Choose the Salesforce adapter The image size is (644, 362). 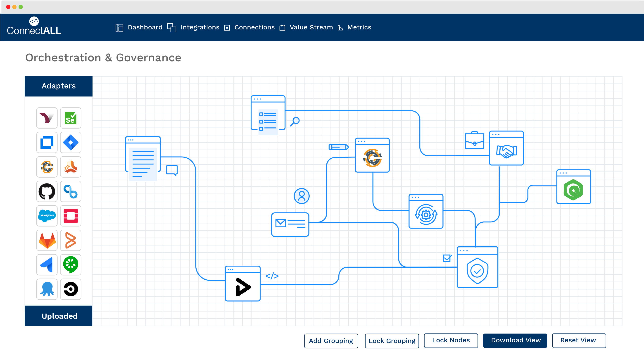47,216
